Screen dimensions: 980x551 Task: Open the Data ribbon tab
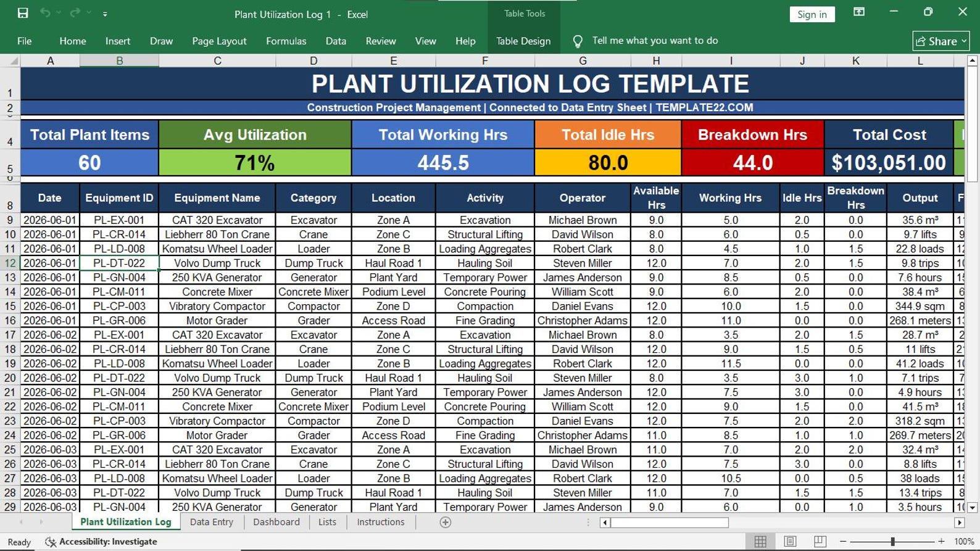coord(336,41)
